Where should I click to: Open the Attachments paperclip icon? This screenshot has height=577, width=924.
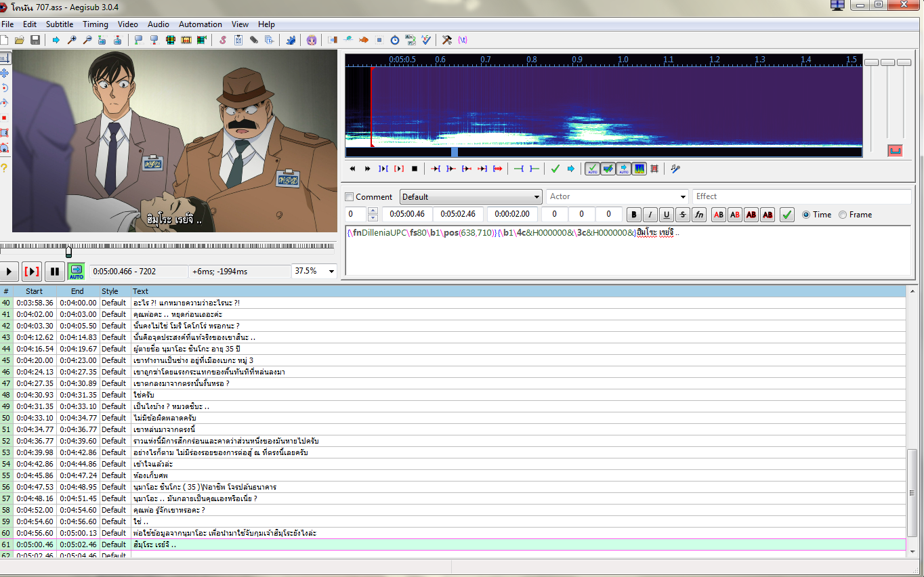(x=254, y=41)
